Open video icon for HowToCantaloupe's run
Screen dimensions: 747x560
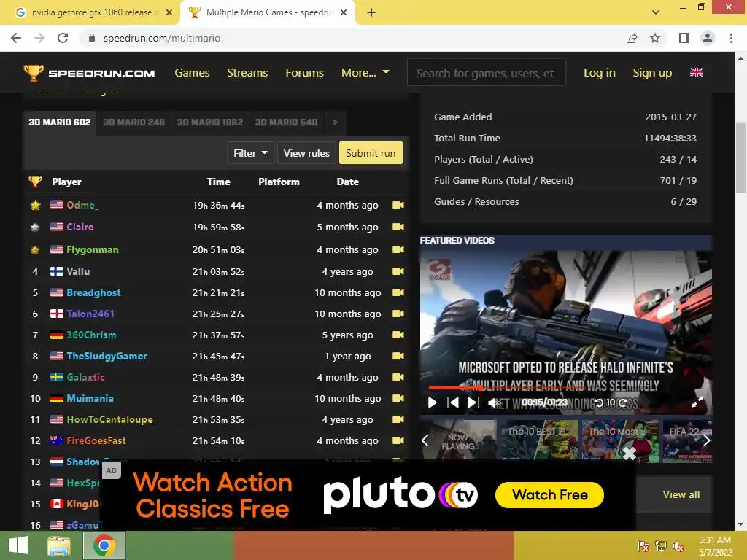tap(398, 419)
